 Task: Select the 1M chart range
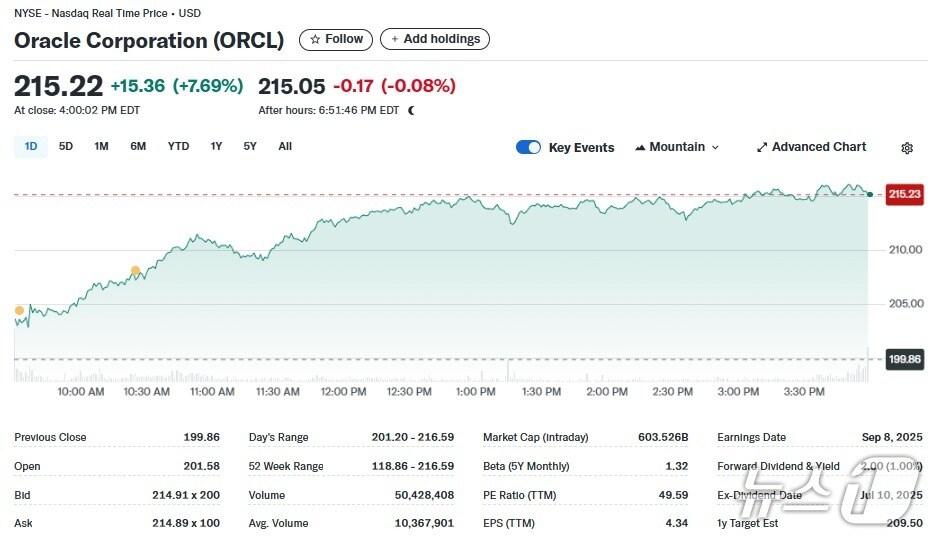pos(101,146)
